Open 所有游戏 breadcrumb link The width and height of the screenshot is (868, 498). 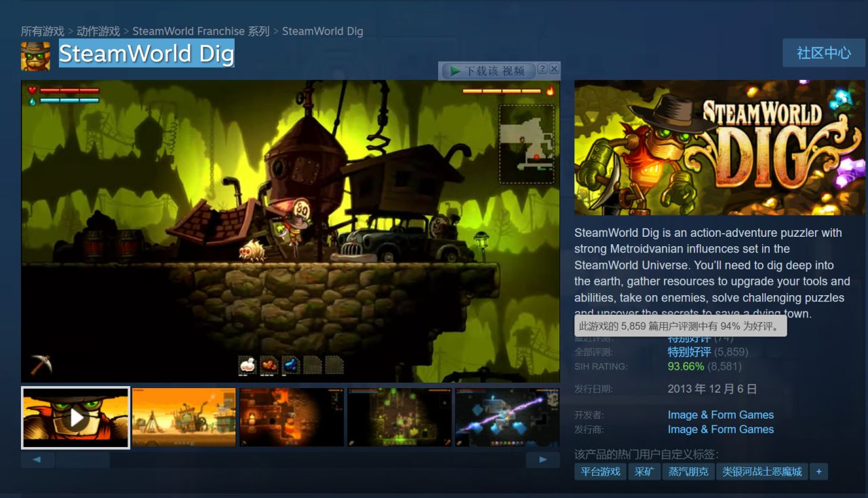42,31
